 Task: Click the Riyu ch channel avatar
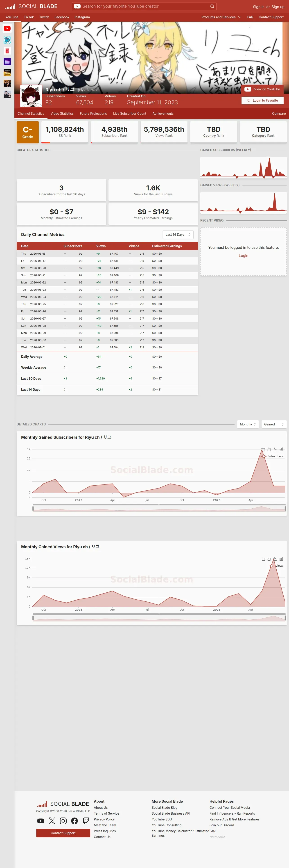[31, 96]
